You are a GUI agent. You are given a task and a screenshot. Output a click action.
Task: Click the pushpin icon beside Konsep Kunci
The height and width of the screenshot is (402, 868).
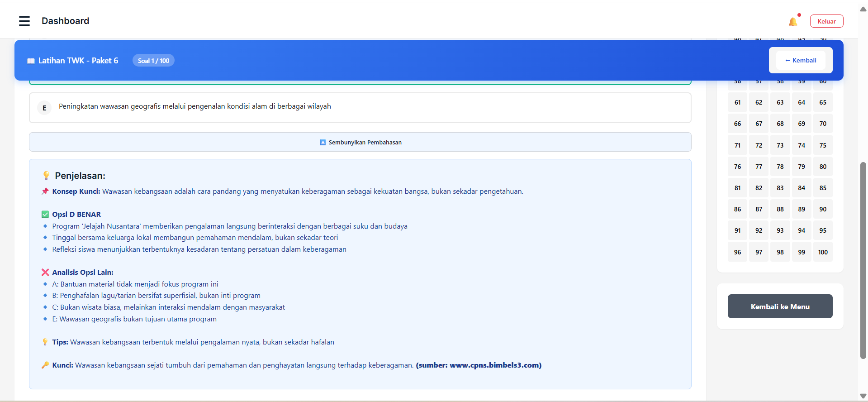[x=45, y=191]
